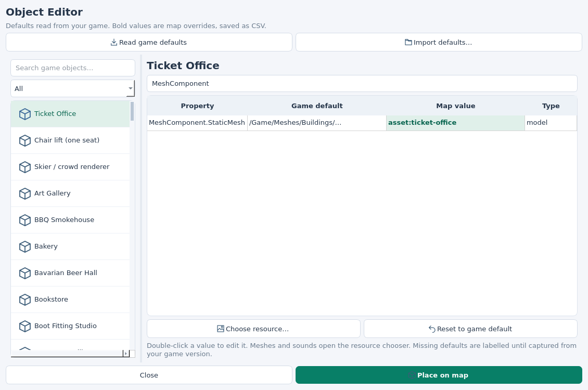Click the Game default column header
588x390 pixels.
[x=317, y=106]
